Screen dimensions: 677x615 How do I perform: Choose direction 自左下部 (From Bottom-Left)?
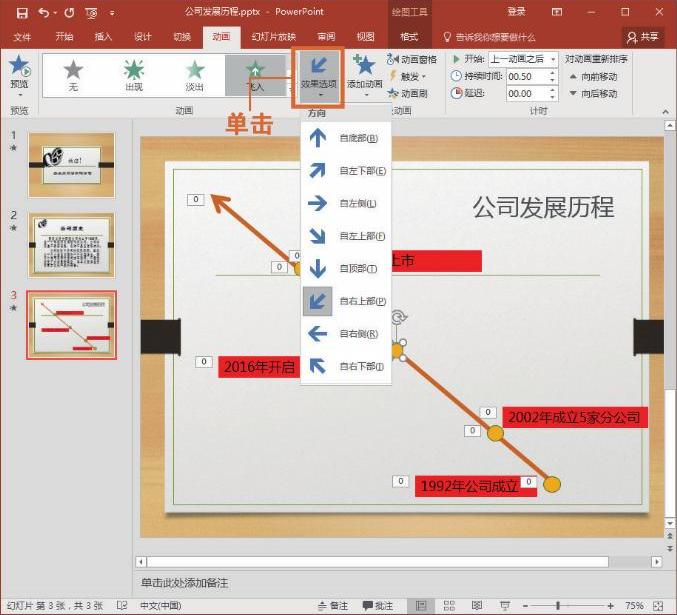click(x=346, y=171)
